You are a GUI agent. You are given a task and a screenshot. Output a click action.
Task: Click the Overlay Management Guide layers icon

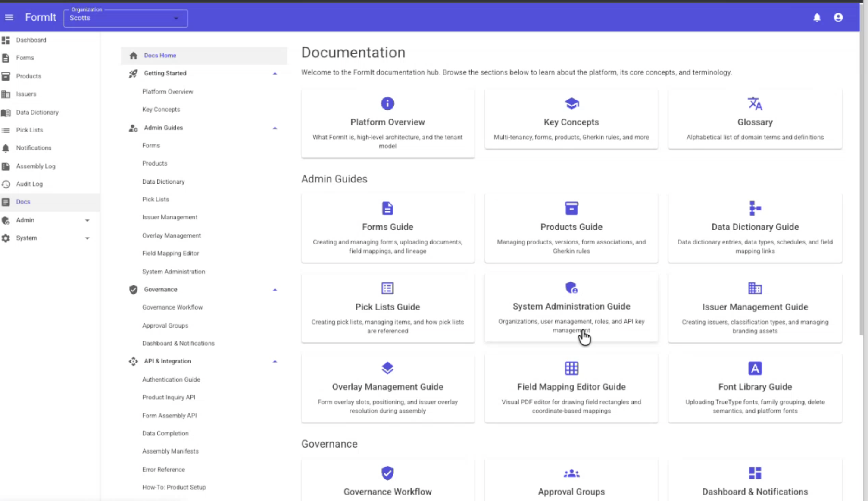(387, 368)
